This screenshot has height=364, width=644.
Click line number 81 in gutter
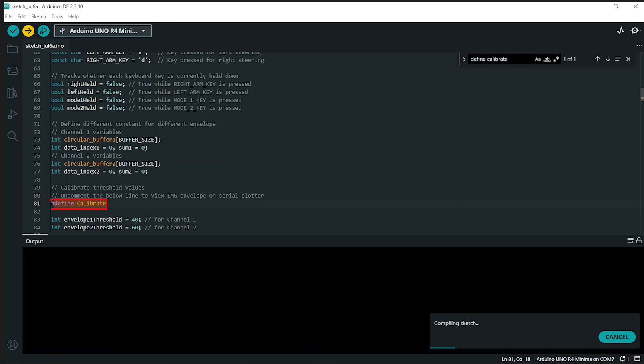[37, 203]
